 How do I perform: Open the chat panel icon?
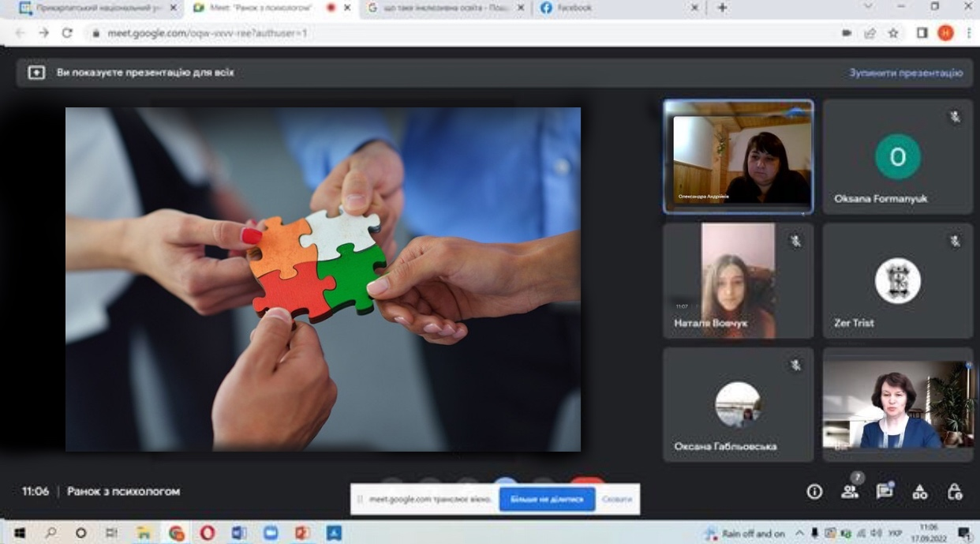(x=885, y=492)
